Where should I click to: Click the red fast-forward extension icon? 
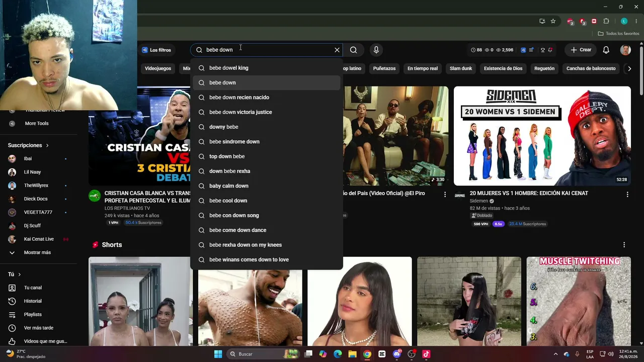(x=594, y=21)
